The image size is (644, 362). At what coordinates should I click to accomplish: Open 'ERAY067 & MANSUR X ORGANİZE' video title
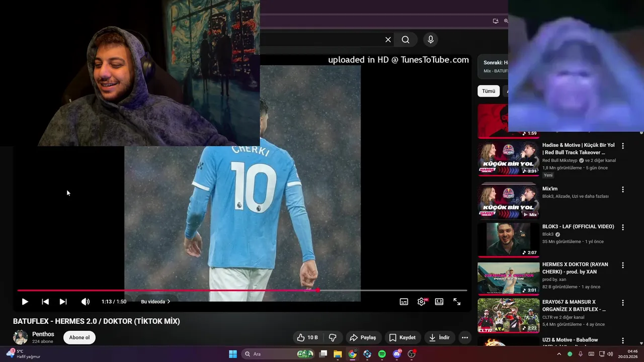click(x=574, y=306)
